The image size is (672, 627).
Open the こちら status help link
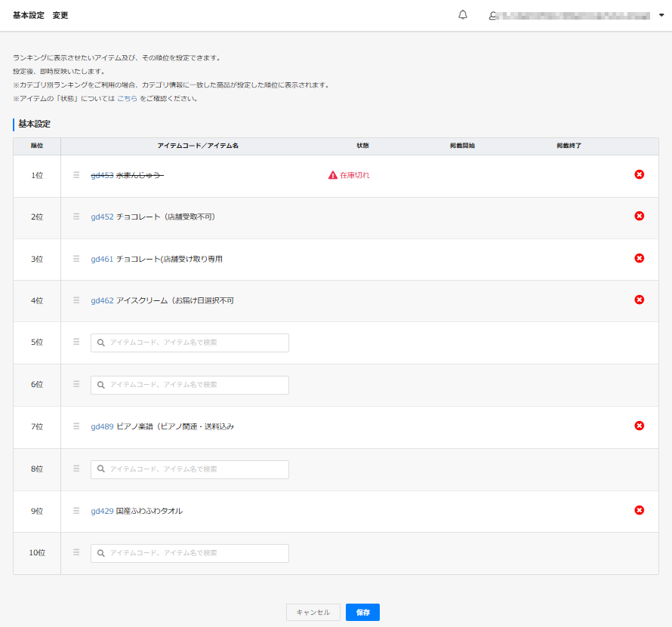click(127, 99)
